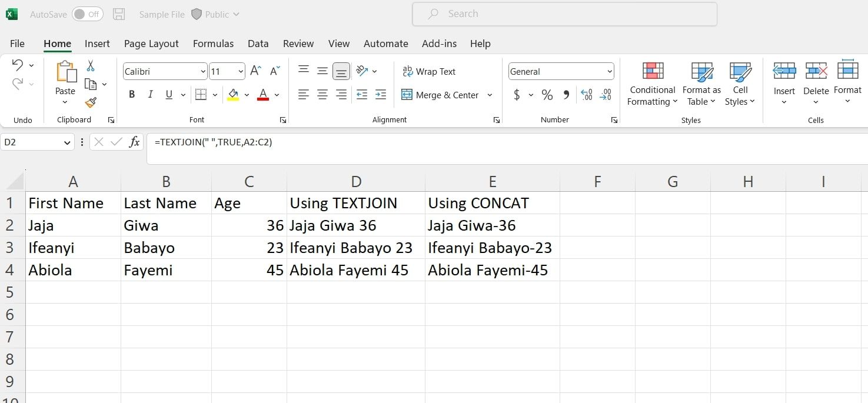Image resolution: width=868 pixels, height=403 pixels.
Task: Increase font size with larger A icon
Action: click(x=255, y=71)
